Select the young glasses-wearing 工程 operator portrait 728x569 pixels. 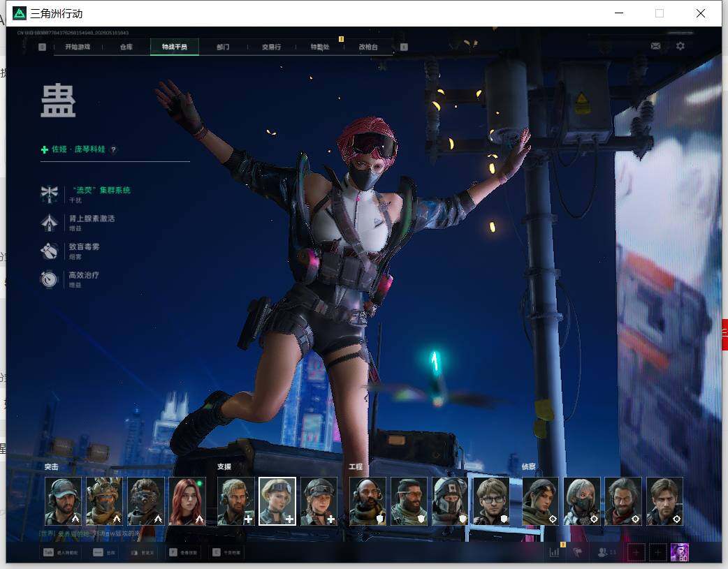point(491,501)
